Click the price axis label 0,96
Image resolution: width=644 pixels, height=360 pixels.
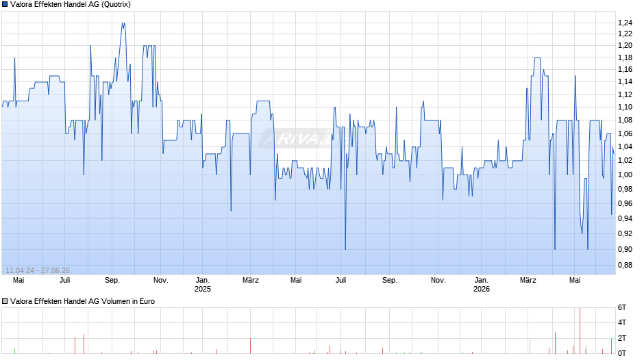(x=625, y=203)
